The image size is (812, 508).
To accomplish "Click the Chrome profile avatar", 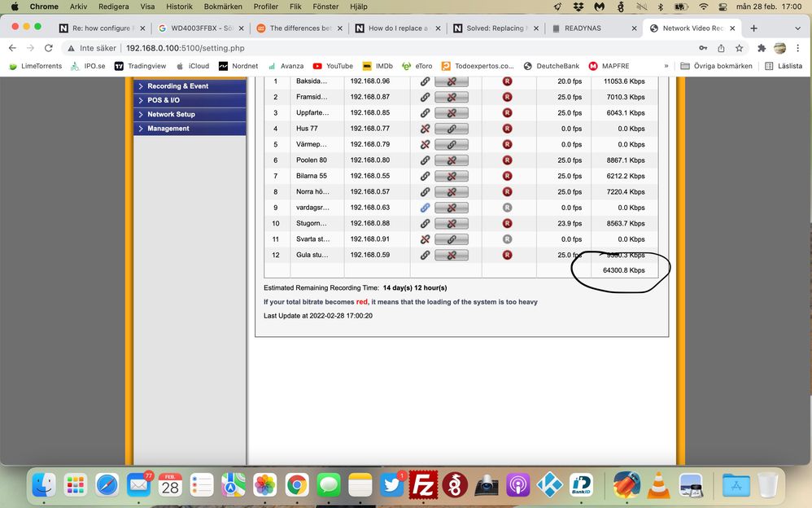I will coord(780,48).
